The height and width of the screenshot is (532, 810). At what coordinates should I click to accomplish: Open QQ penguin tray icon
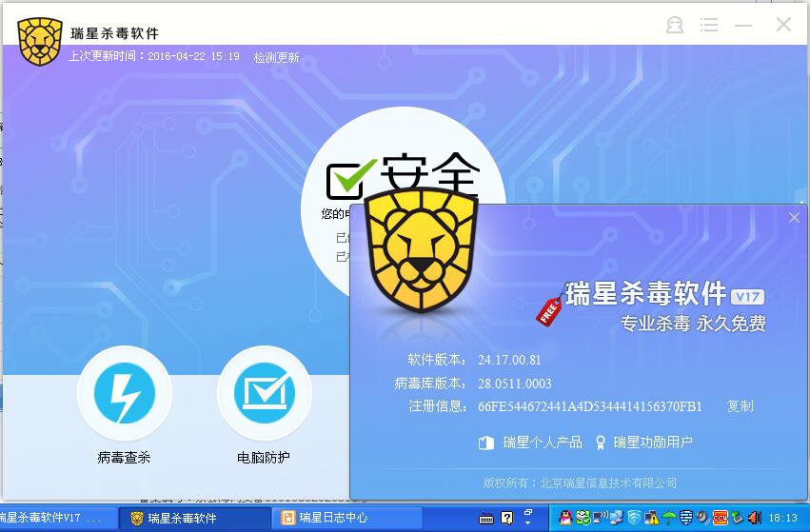[565, 518]
